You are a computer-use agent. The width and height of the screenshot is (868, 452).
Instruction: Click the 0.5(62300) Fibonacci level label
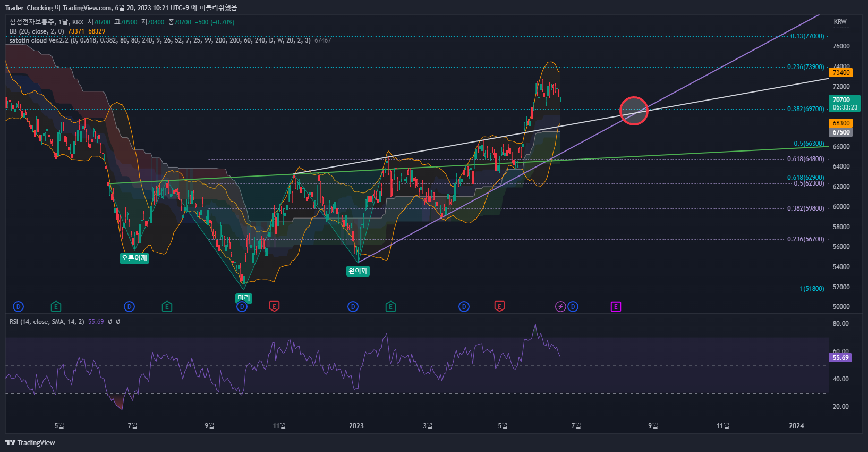809,183
